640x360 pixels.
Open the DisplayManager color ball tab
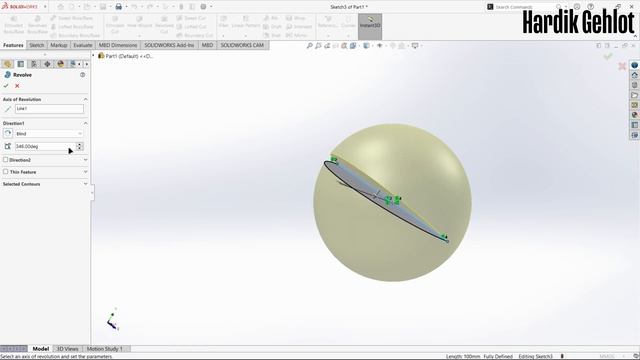[61, 64]
